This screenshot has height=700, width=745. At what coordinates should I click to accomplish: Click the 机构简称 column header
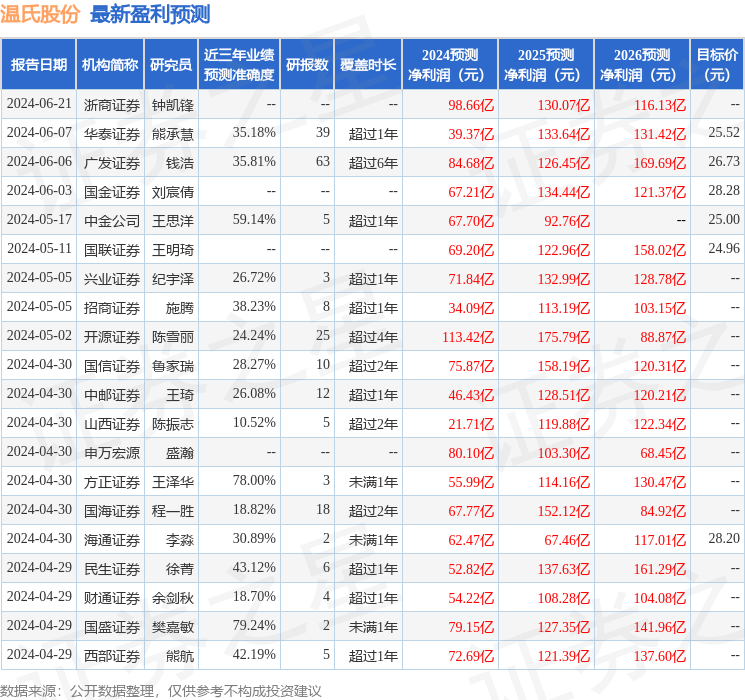(110, 64)
